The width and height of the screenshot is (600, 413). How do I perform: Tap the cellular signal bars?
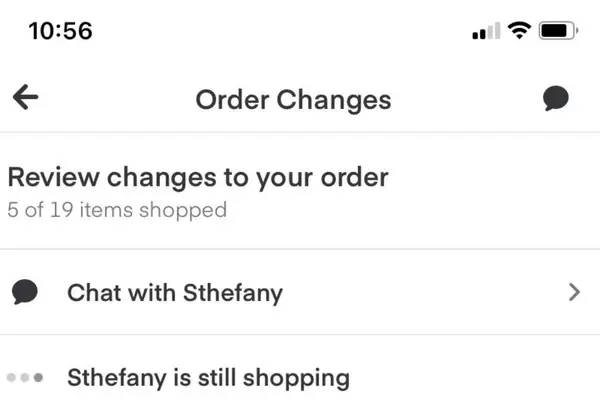pyautogui.click(x=485, y=32)
